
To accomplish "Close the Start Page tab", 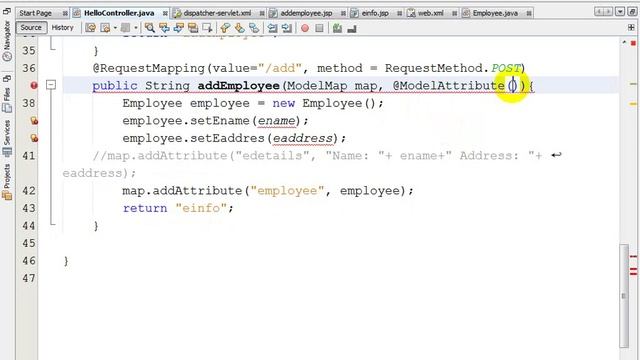I will point(65,13).
